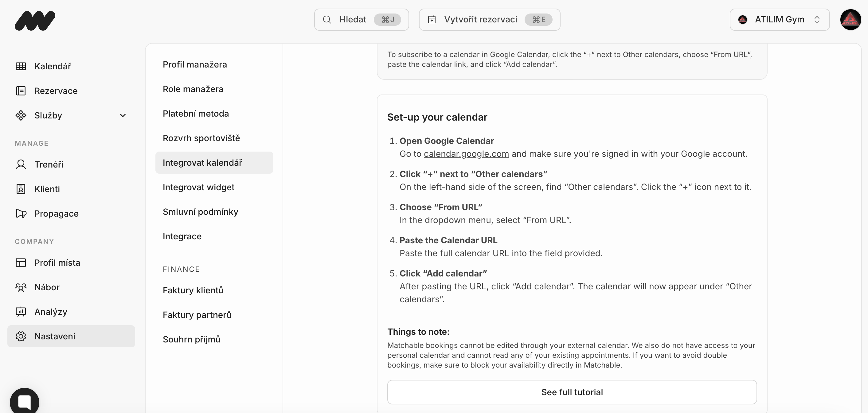This screenshot has height=413, width=868.
Task: Click the Matchable logo icon
Action: coord(35,20)
